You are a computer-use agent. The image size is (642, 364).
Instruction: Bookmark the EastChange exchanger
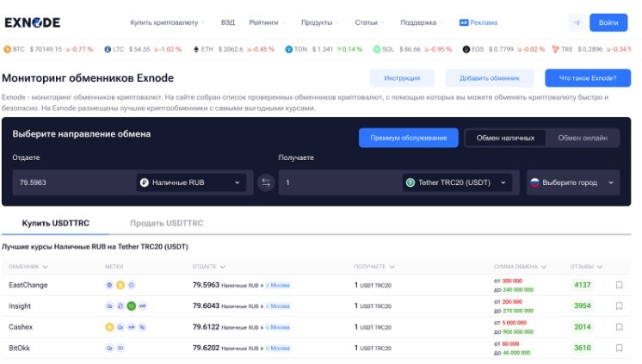pyautogui.click(x=619, y=285)
